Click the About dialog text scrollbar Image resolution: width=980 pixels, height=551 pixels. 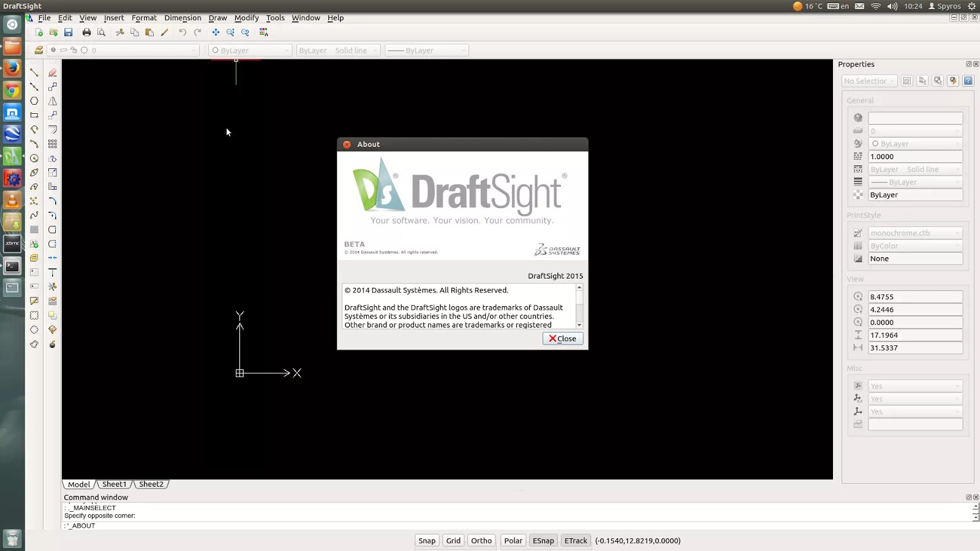[579, 306]
